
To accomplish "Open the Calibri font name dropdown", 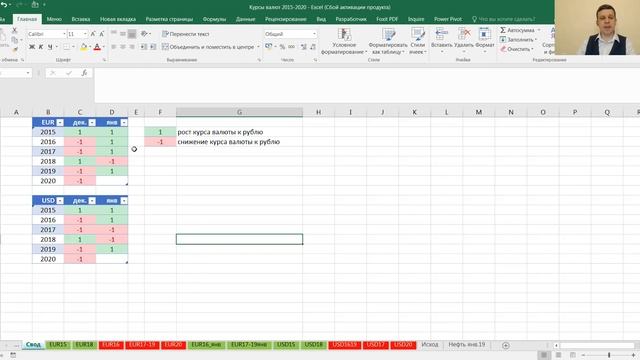I will pyautogui.click(x=64, y=34).
